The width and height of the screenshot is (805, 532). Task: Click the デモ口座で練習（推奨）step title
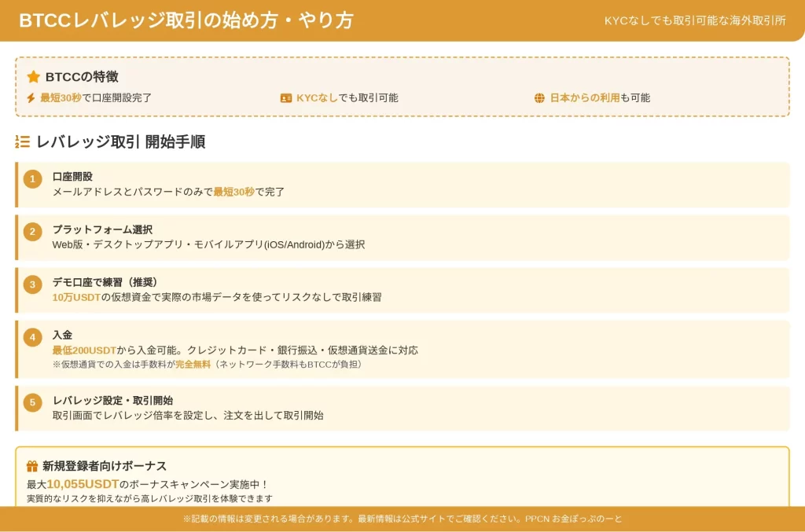click(105, 282)
